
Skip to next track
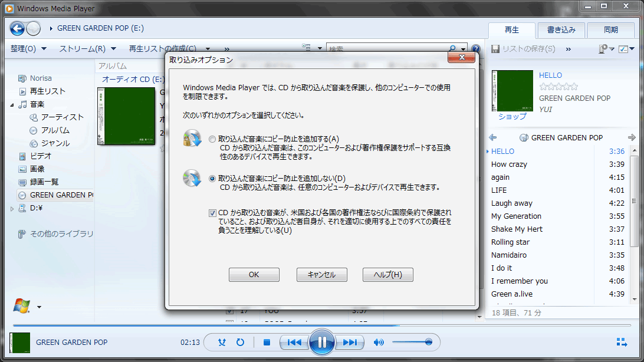(350, 343)
